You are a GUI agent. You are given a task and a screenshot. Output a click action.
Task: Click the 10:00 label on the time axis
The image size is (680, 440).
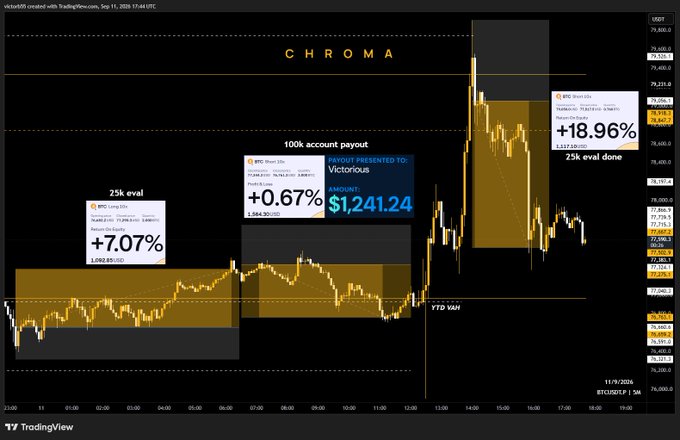(x=349, y=408)
